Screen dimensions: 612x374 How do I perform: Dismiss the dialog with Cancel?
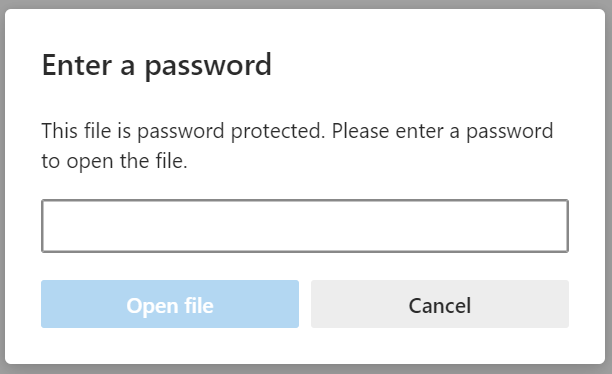pos(440,304)
